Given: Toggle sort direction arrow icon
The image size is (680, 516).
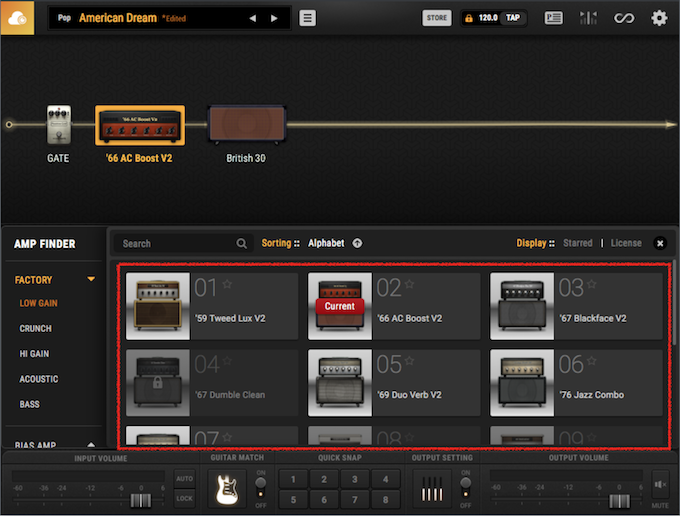Looking at the screenshot, I should [x=357, y=243].
